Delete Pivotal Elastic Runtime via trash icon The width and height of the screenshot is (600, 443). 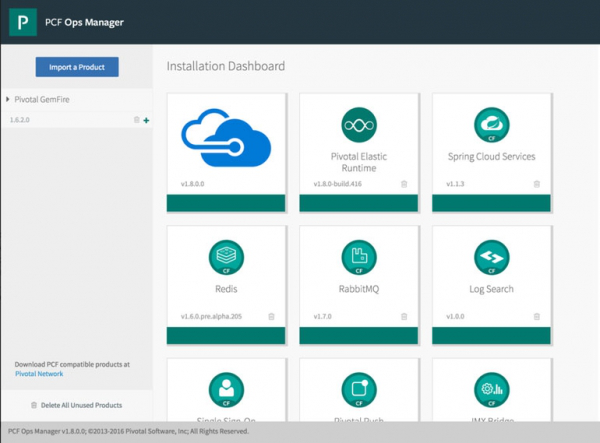[404, 184]
